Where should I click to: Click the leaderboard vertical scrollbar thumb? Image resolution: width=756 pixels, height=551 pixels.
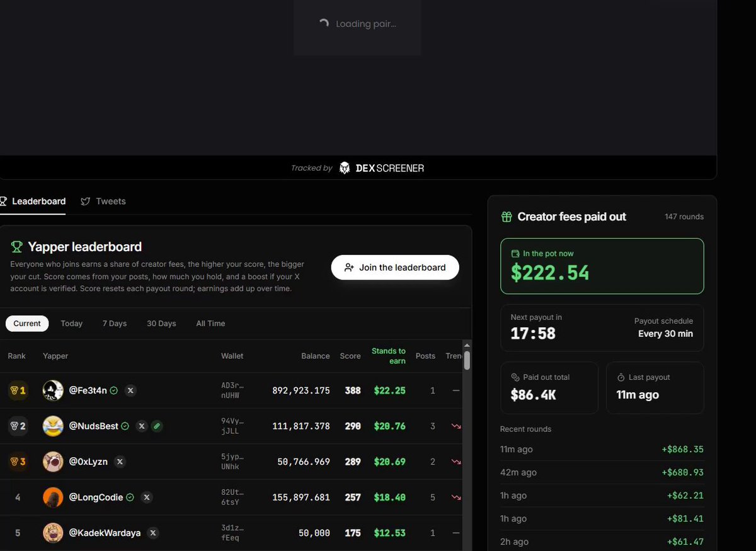click(x=467, y=360)
